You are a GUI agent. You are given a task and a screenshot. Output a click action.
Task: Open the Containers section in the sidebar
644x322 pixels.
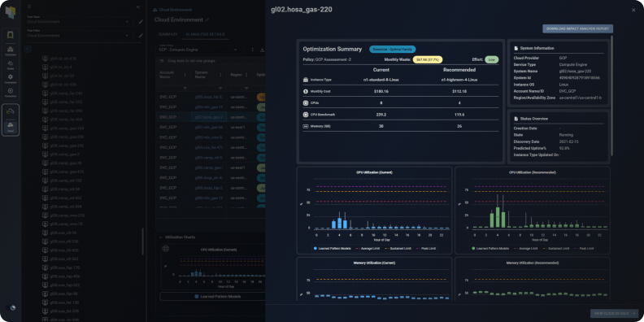point(11,51)
